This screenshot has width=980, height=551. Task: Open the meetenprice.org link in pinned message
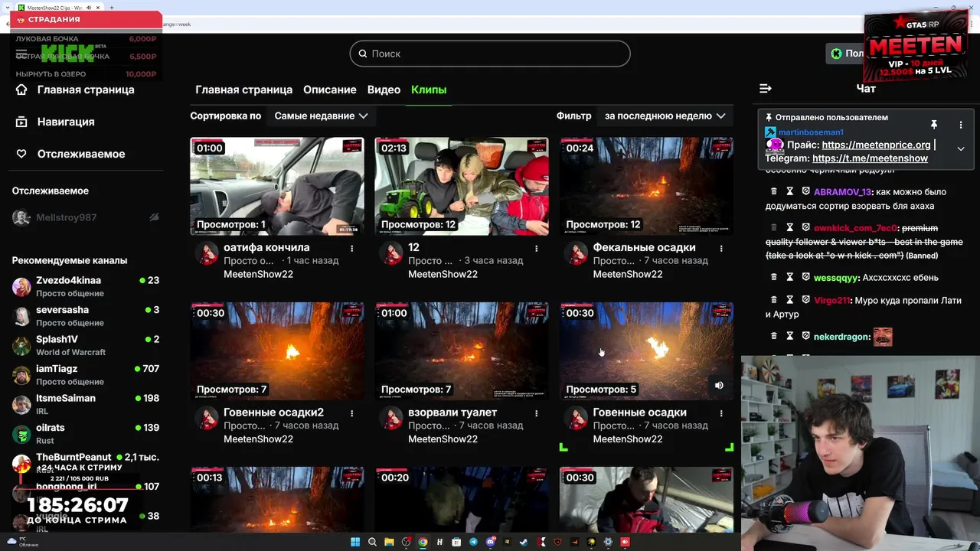tap(876, 145)
